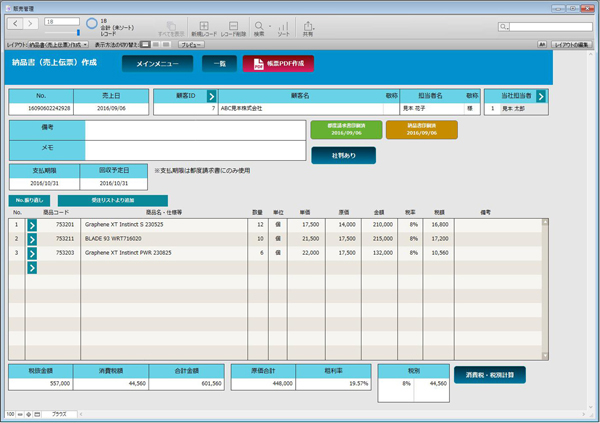Click product name Graphene XT Instinct PWR 230825
The width and height of the screenshot is (600, 423).
point(128,253)
